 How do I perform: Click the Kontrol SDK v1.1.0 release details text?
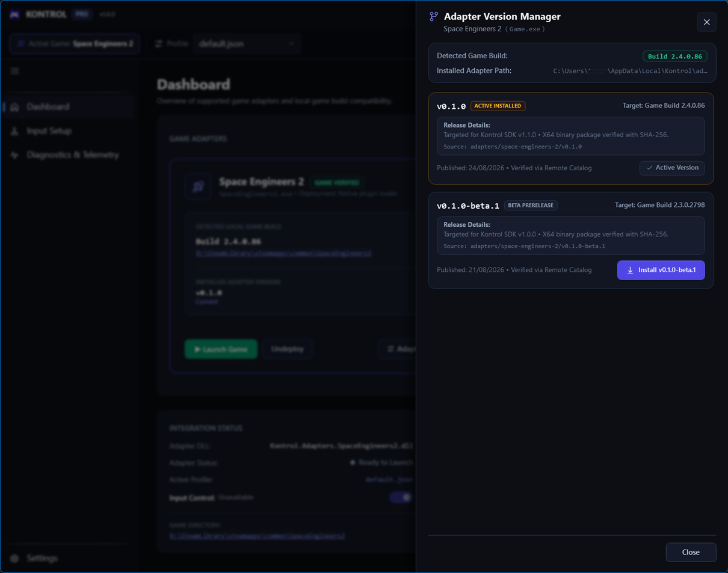click(556, 135)
